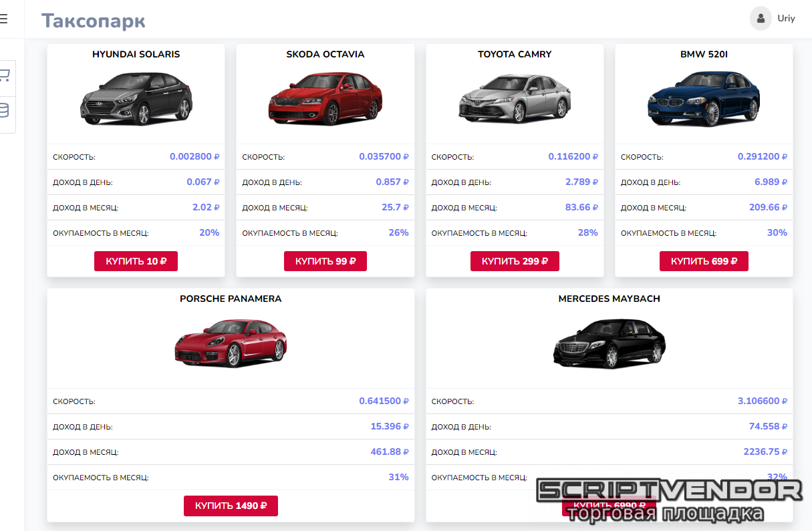Viewport: 812px width, 531px height.
Task: Select Mercedes Maybach speed value 3.106600 ₽
Action: 763,401
